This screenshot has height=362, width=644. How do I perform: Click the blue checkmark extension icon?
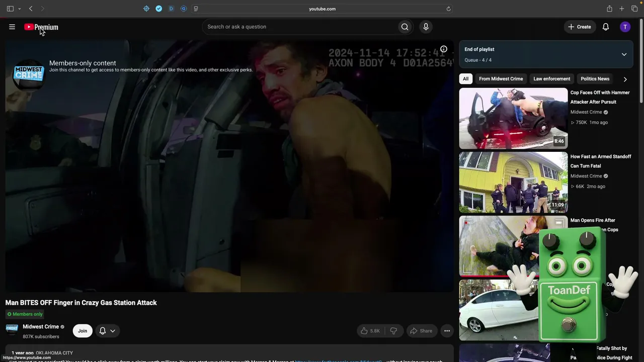[158, 9]
